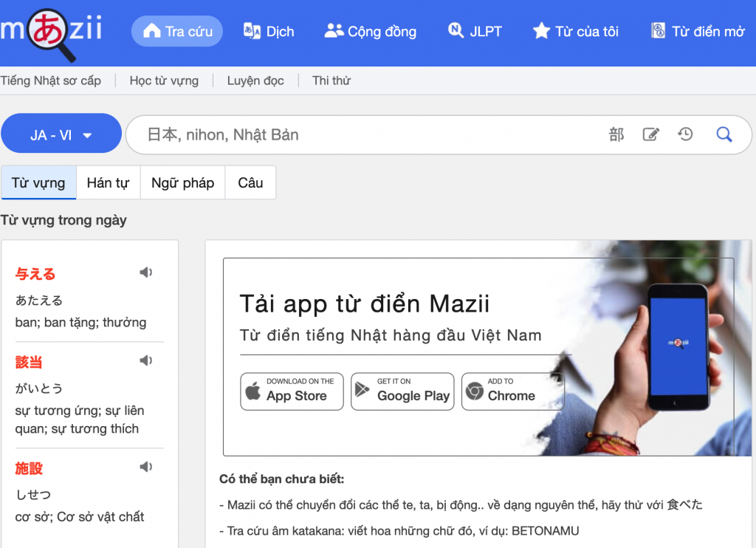Open the Luyện đọc link

click(x=255, y=81)
